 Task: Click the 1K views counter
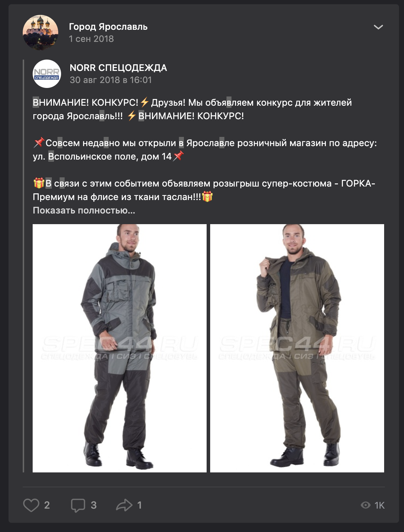pyautogui.click(x=380, y=505)
